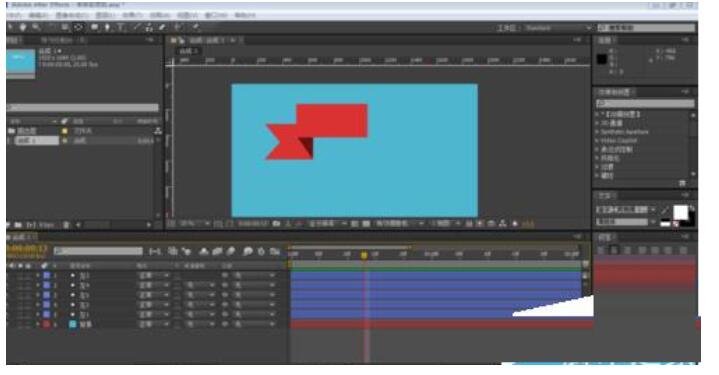Select the Pen tool
The image size is (719, 375).
107,28
